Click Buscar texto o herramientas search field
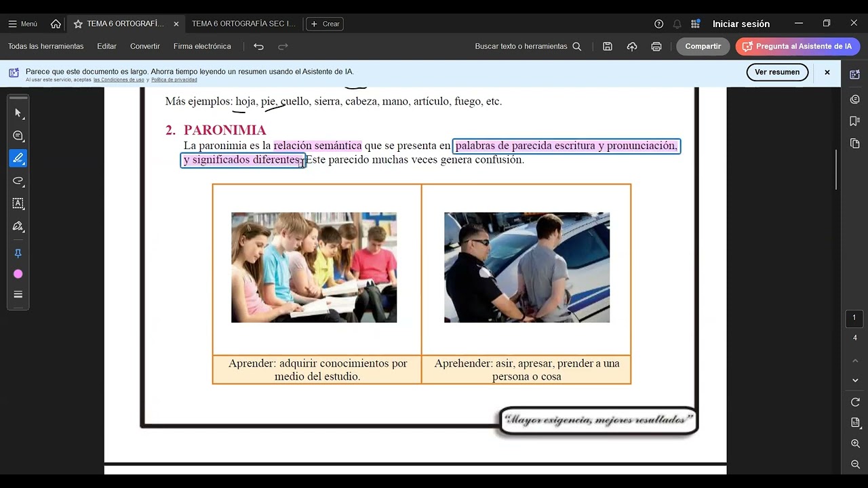The width and height of the screenshot is (868, 488). click(x=528, y=46)
